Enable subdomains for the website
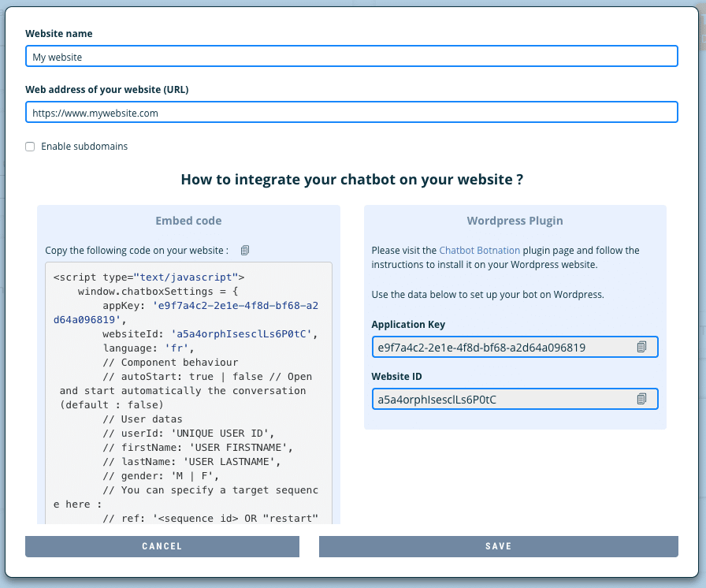This screenshot has width=706, height=588. coord(29,146)
